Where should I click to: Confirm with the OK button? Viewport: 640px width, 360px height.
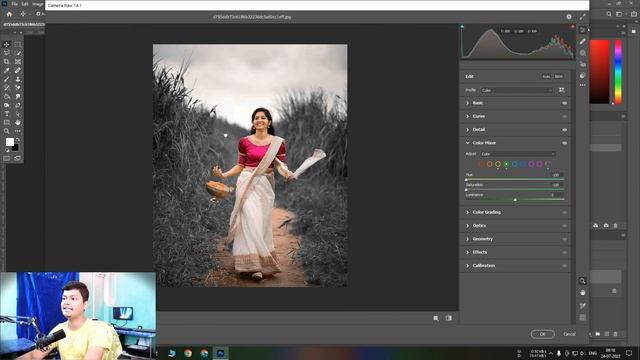click(x=542, y=334)
